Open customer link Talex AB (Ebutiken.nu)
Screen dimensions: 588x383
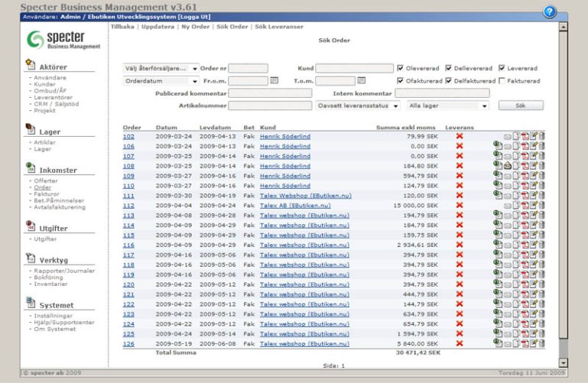click(295, 205)
